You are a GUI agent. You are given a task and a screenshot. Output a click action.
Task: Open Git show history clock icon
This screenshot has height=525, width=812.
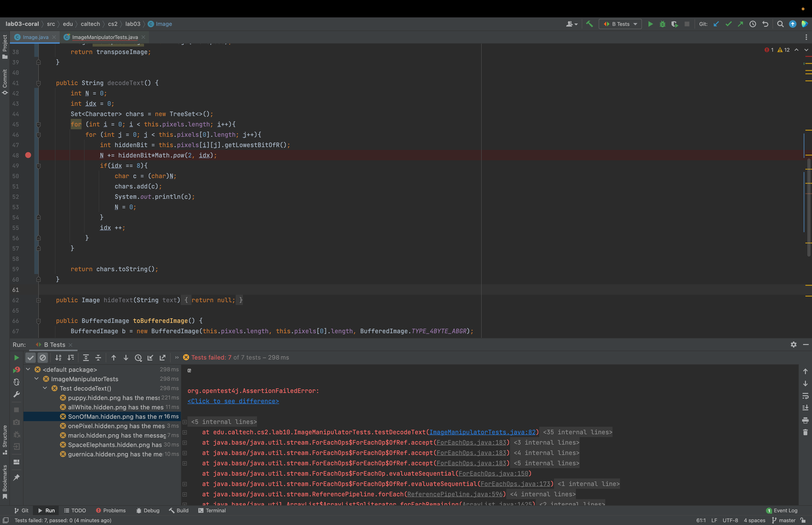pos(753,24)
